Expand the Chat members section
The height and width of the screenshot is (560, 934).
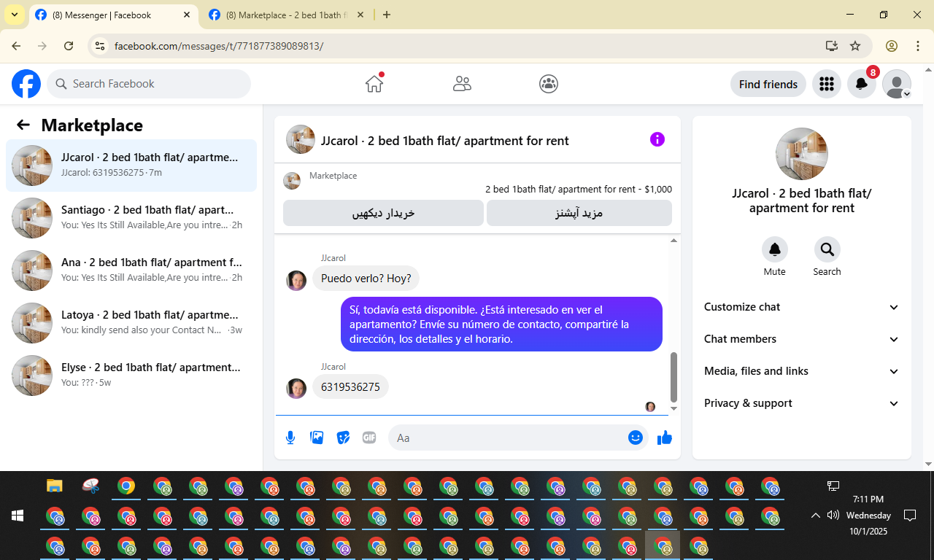802,339
